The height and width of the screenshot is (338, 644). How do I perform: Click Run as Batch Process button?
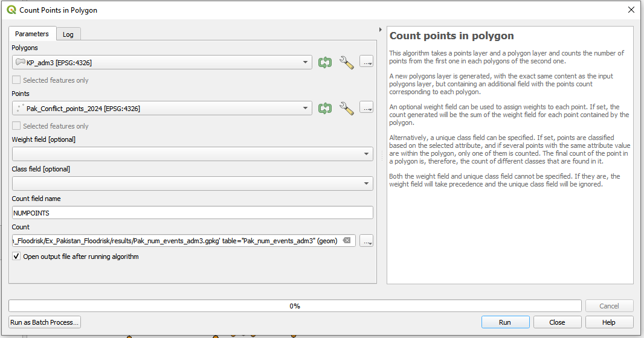point(45,322)
